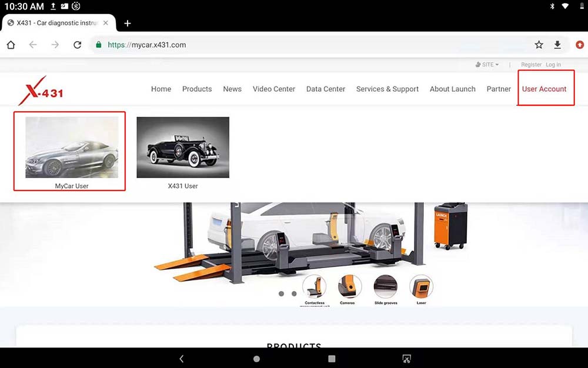
Task: Click the X-431 logo
Action: coord(41,91)
